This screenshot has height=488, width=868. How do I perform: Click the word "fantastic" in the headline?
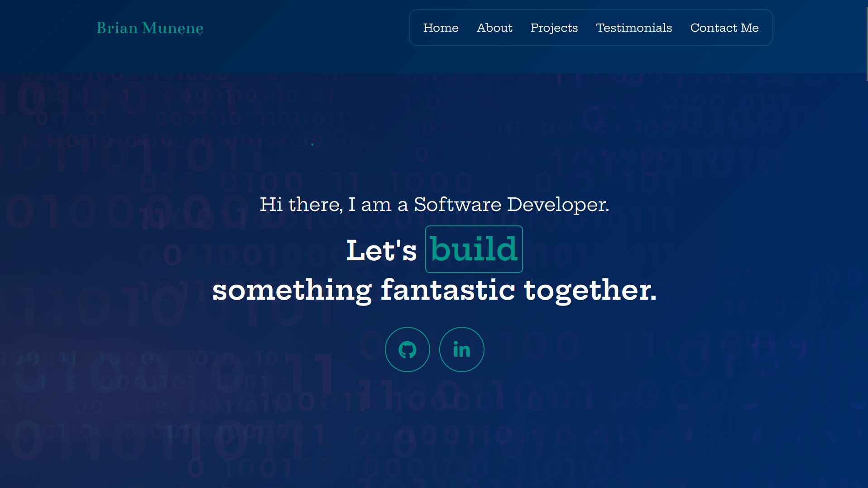coord(447,290)
